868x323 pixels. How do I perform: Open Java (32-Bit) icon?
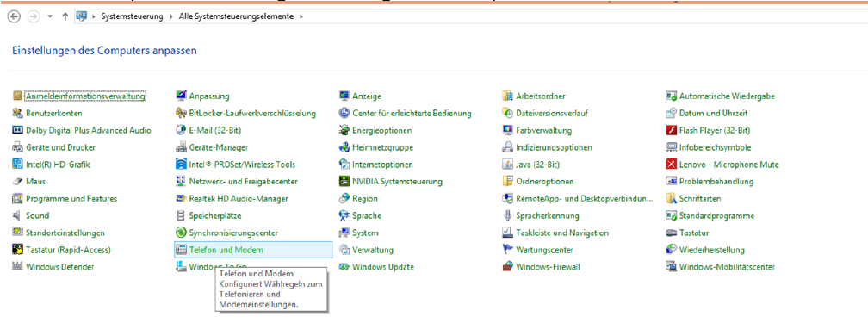[x=508, y=165]
